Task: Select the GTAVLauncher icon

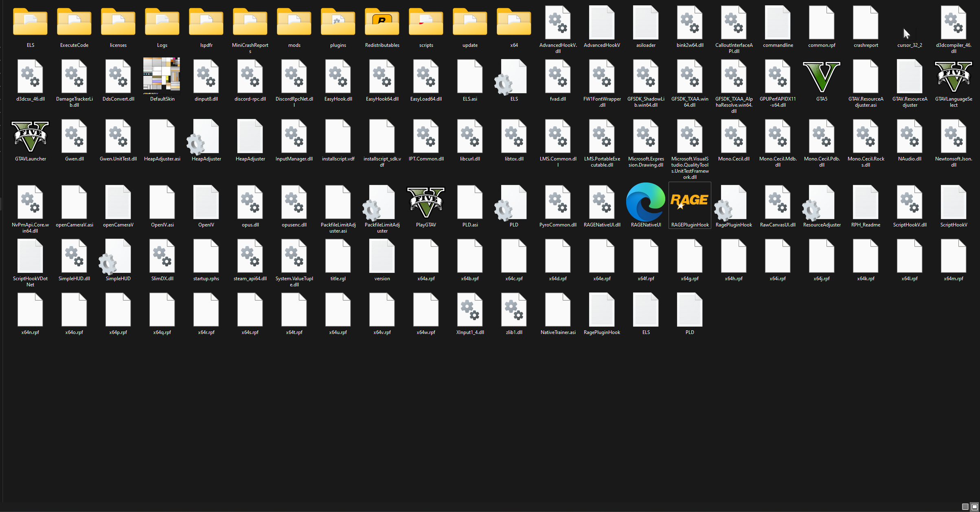Action: 30,137
